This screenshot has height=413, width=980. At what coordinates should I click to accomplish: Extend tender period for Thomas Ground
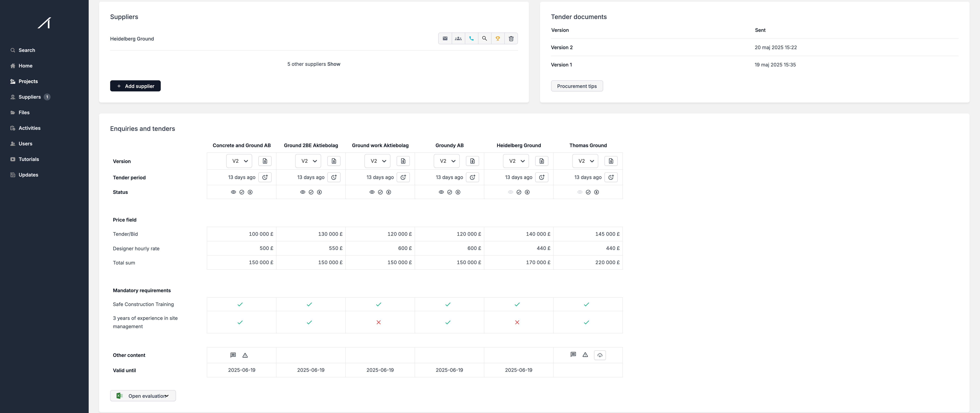tap(611, 177)
